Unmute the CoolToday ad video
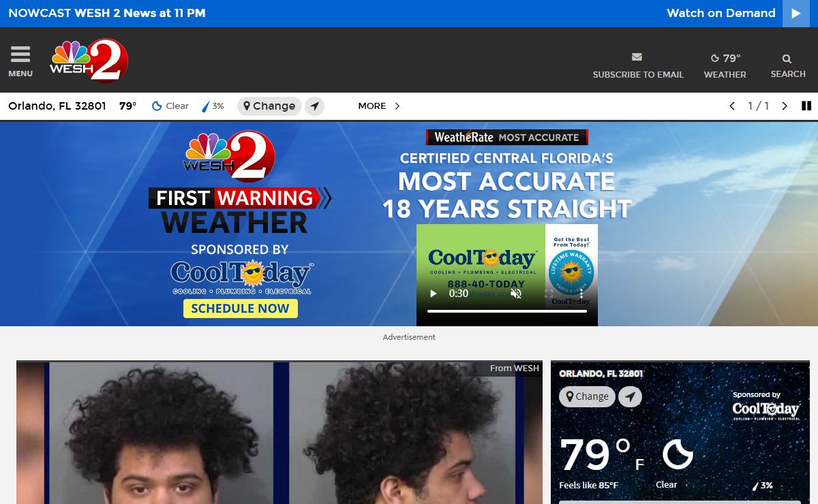Screen dimensions: 818x504 [x=516, y=294]
